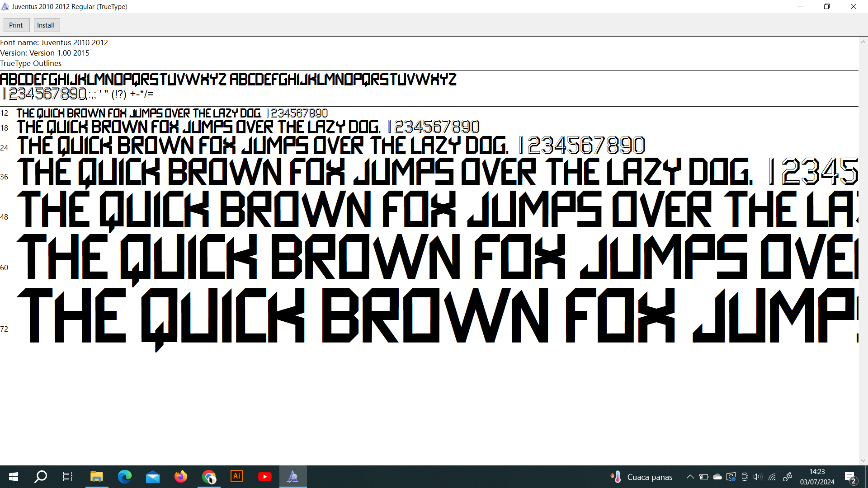The image size is (868, 488).
Task: Click the Print button
Action: tap(16, 25)
